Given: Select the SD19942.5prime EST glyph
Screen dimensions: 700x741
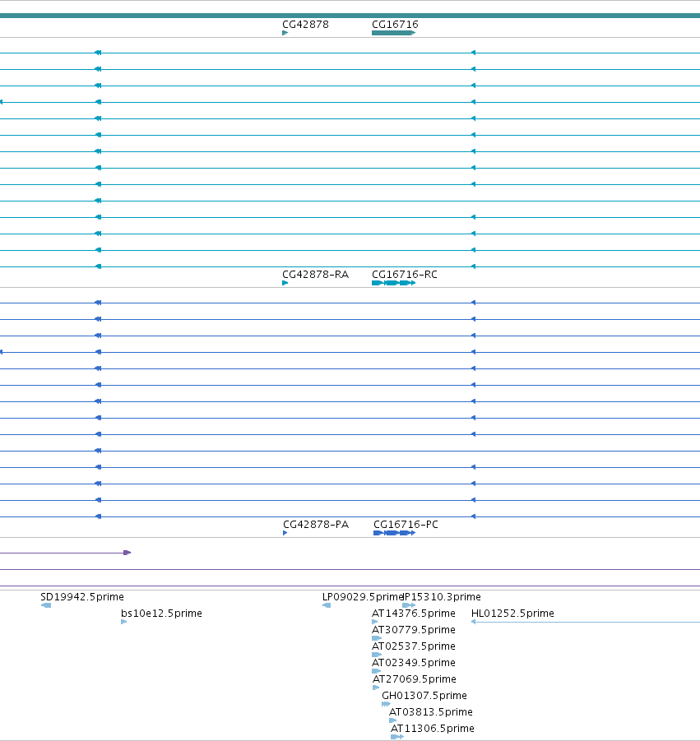Looking at the screenshot, I should (46, 605).
